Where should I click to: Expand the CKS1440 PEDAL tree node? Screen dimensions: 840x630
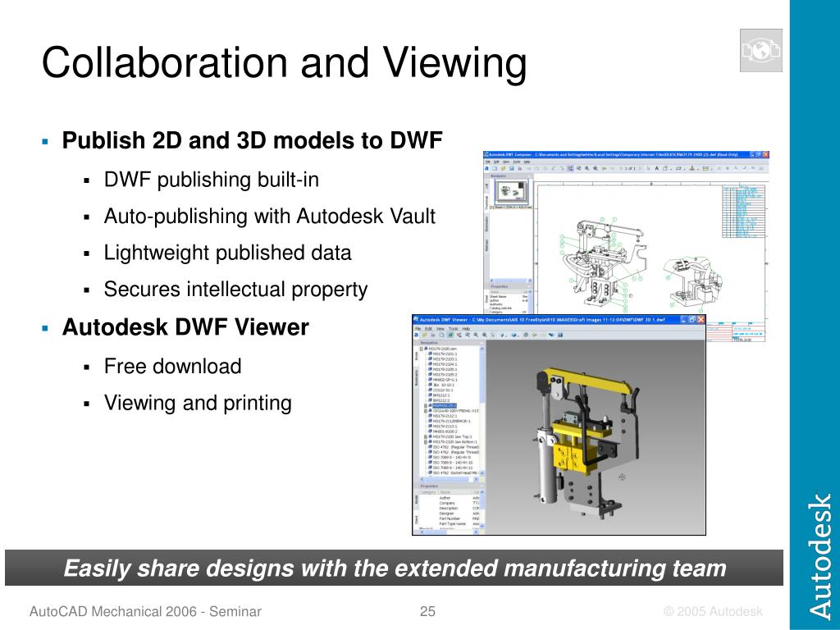pyautogui.click(x=426, y=411)
